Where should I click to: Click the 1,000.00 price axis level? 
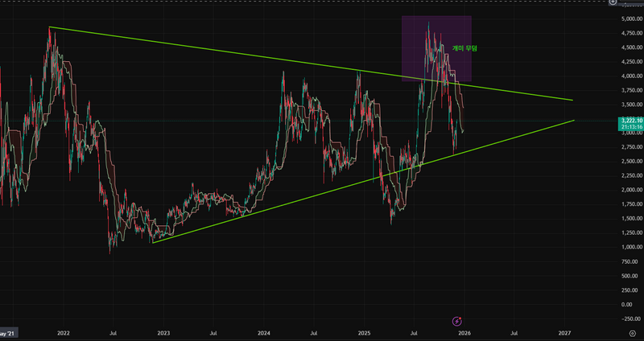627,247
